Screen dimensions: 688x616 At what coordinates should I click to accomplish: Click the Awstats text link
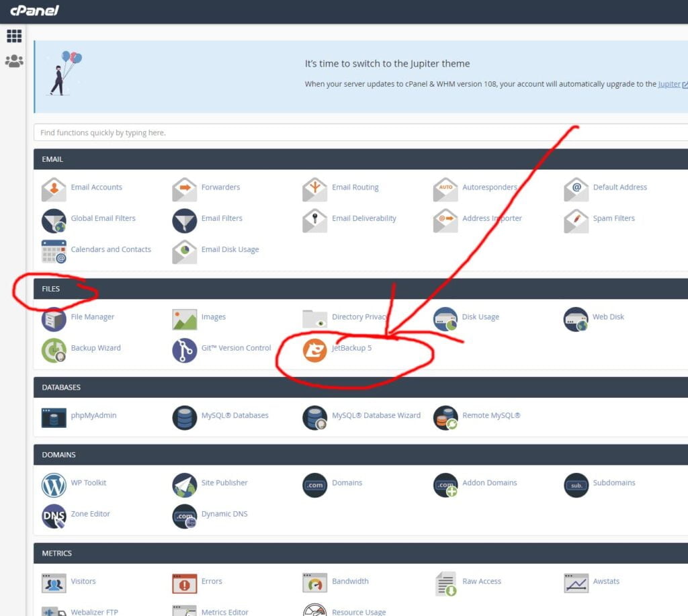pyautogui.click(x=606, y=581)
